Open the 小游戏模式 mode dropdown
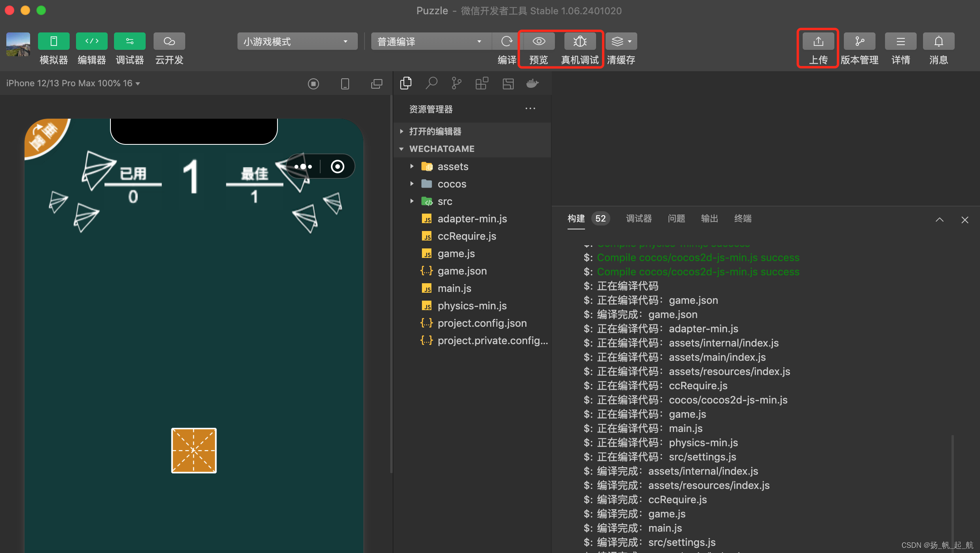Viewport: 980px width, 553px height. [297, 42]
